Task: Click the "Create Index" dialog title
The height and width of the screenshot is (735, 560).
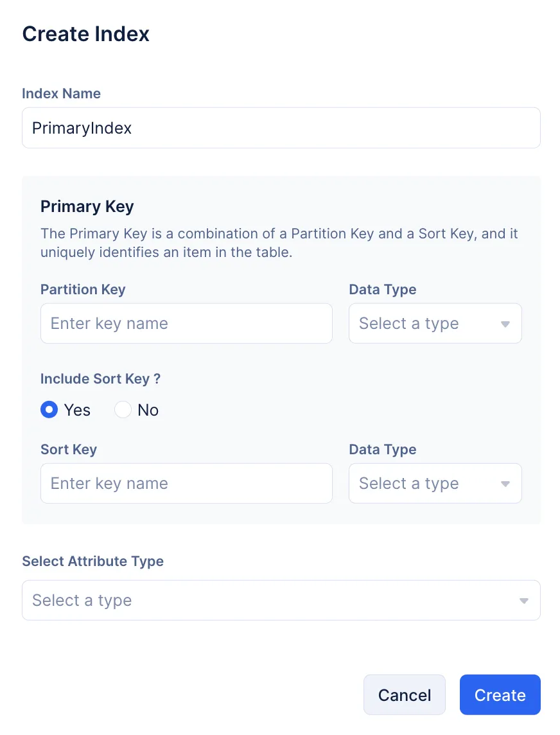Action: click(x=85, y=34)
